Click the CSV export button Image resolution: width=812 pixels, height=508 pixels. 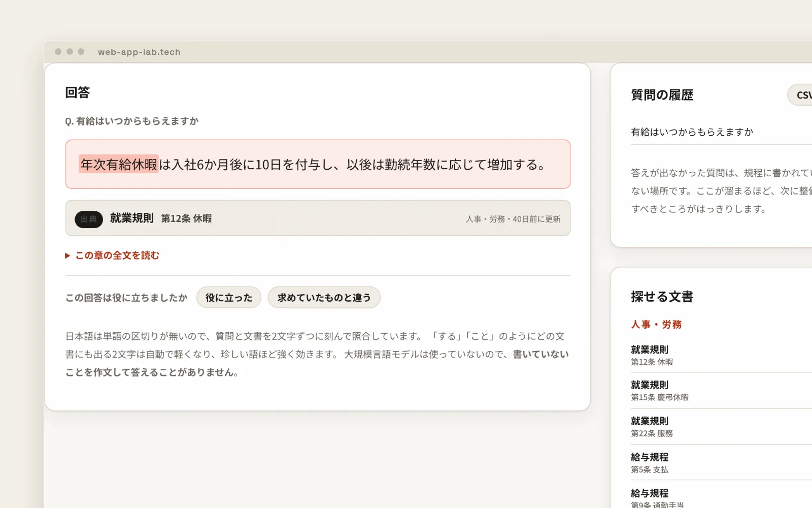pyautogui.click(x=801, y=95)
